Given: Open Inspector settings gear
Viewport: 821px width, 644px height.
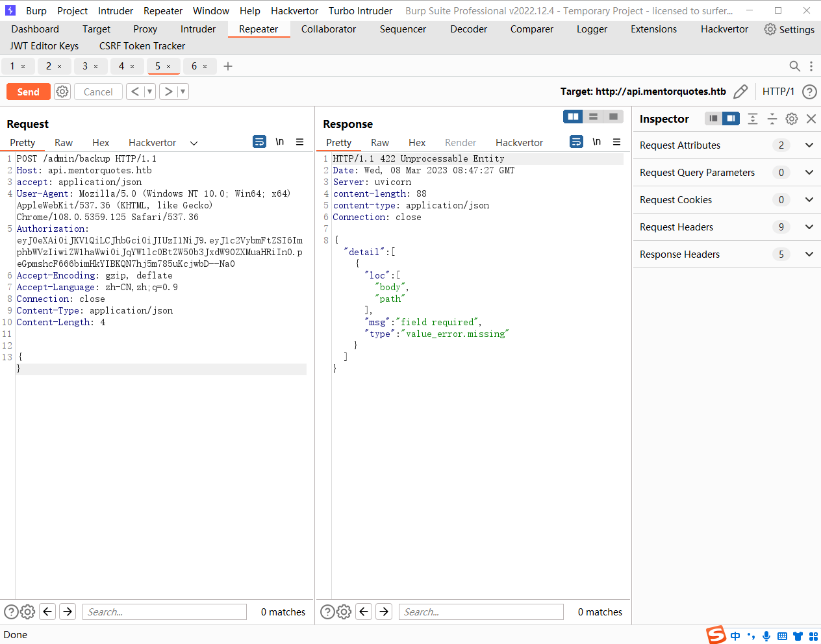Looking at the screenshot, I should click(792, 119).
